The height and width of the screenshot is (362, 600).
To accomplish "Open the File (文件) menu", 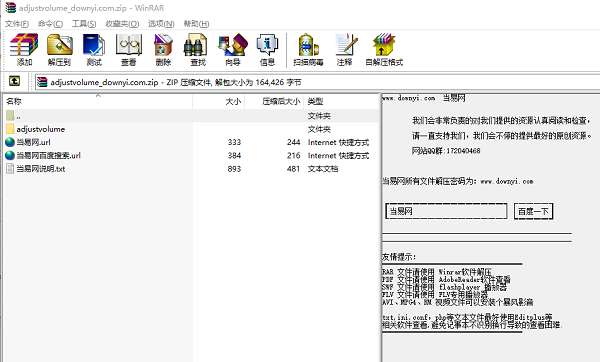I will coord(17,24).
